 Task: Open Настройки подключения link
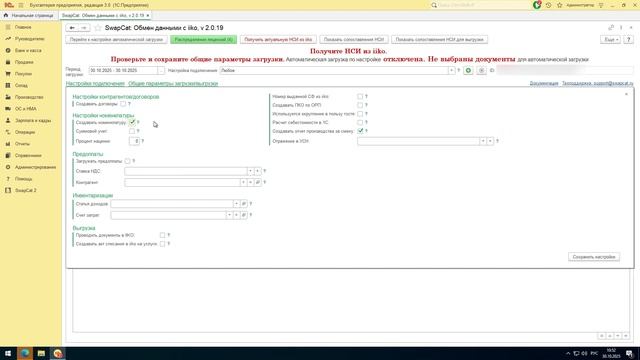[95, 84]
